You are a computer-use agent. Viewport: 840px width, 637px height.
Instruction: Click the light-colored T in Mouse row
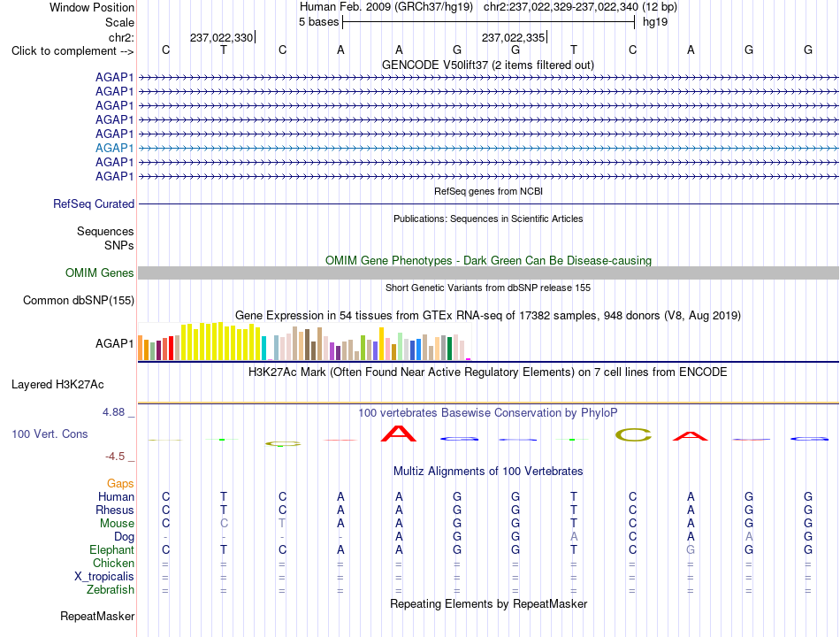pos(282,524)
